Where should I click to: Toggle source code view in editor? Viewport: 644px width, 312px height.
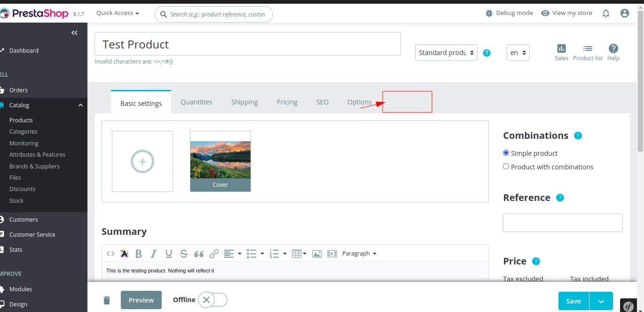point(110,254)
